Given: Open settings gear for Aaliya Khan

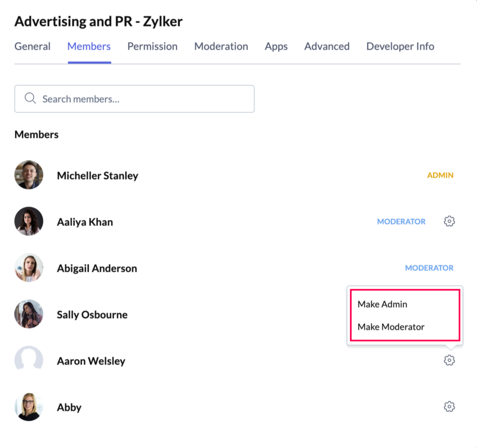Looking at the screenshot, I should (449, 221).
